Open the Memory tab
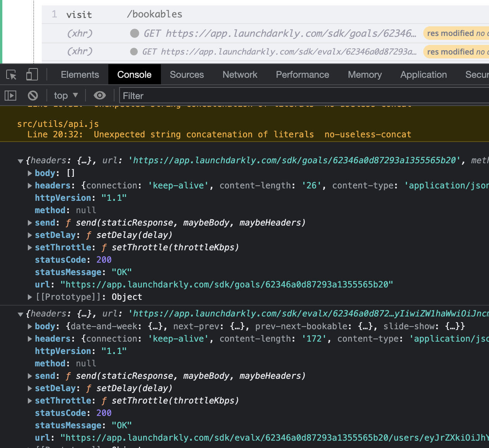This screenshot has height=448, width=489. 365,75
